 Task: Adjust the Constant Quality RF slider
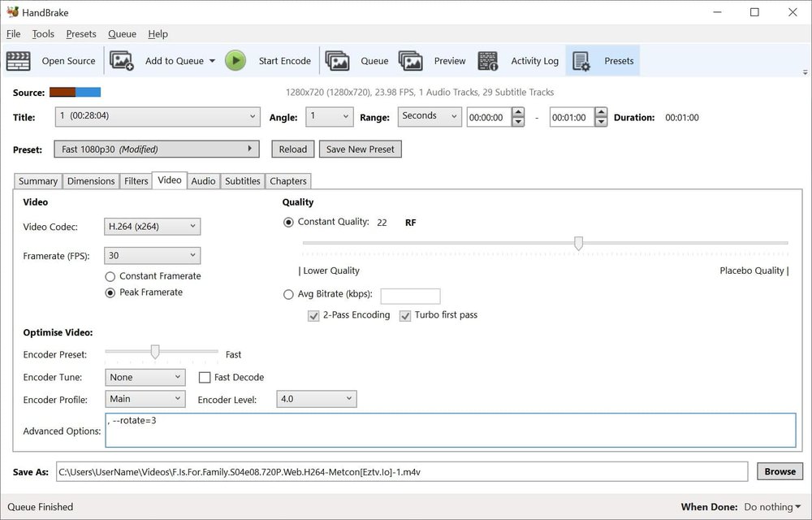[x=578, y=242]
